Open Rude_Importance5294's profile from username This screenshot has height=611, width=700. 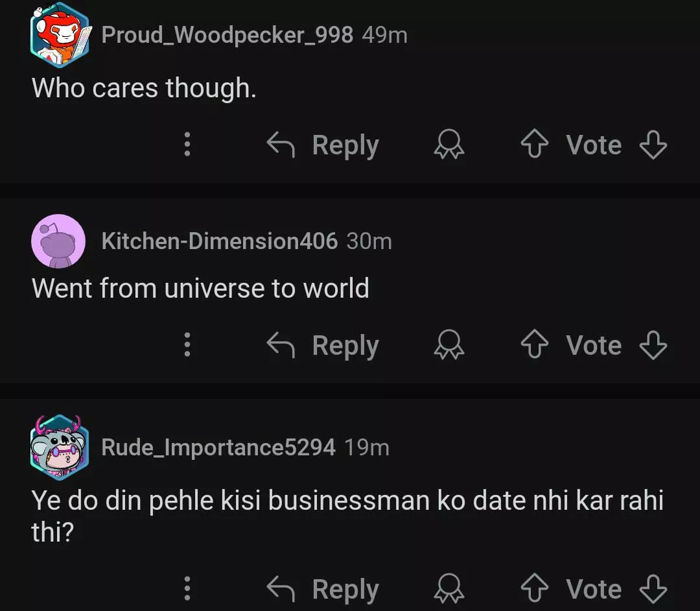(218, 447)
